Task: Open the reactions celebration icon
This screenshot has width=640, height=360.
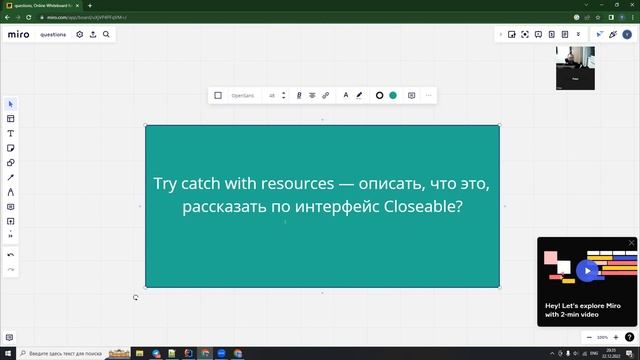Action: click(x=613, y=35)
